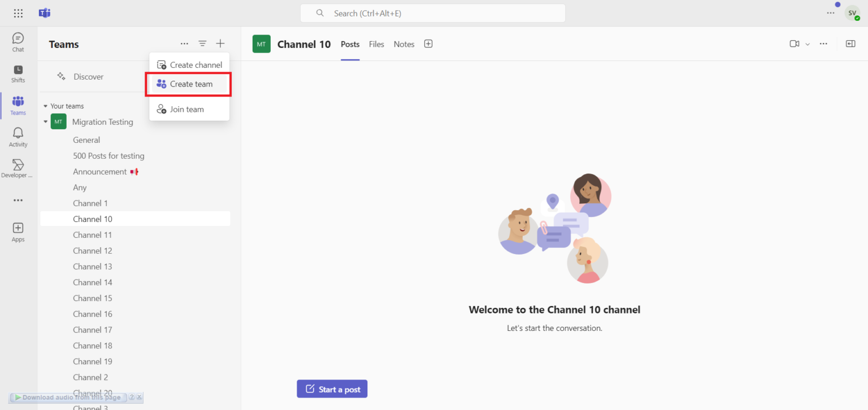Start a meeting with the camera icon
This screenshot has width=868, height=410.
coord(794,43)
